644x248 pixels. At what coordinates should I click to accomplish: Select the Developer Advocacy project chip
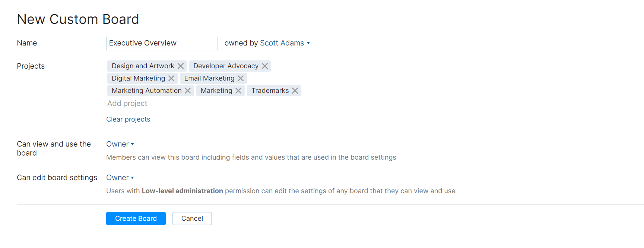[x=226, y=66]
